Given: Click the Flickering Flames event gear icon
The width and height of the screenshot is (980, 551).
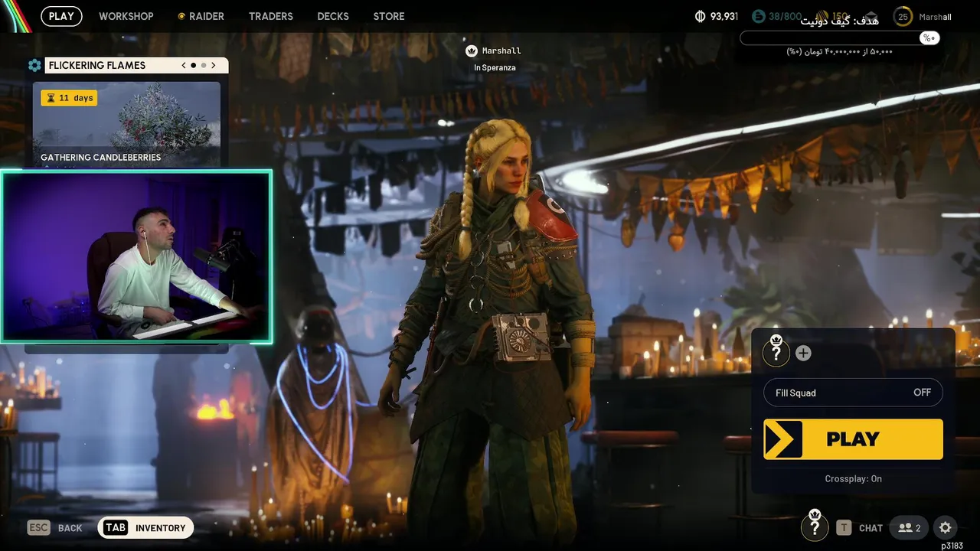Looking at the screenshot, I should coord(34,65).
